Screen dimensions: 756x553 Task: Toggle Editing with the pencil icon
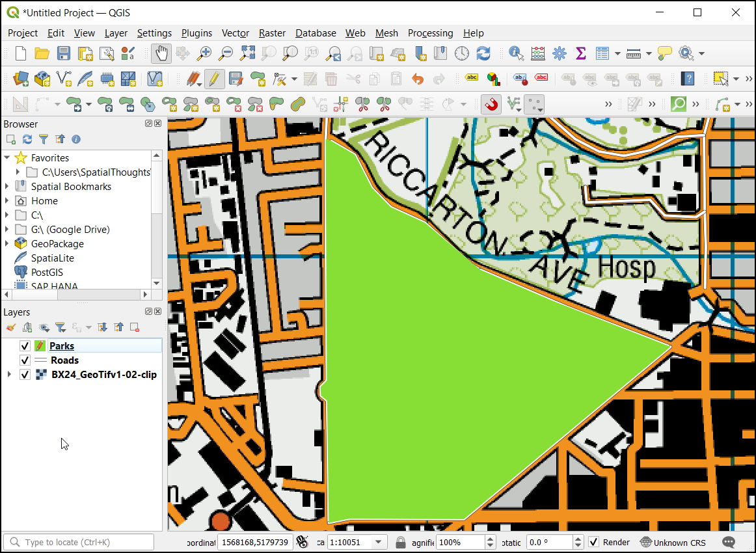[213, 79]
